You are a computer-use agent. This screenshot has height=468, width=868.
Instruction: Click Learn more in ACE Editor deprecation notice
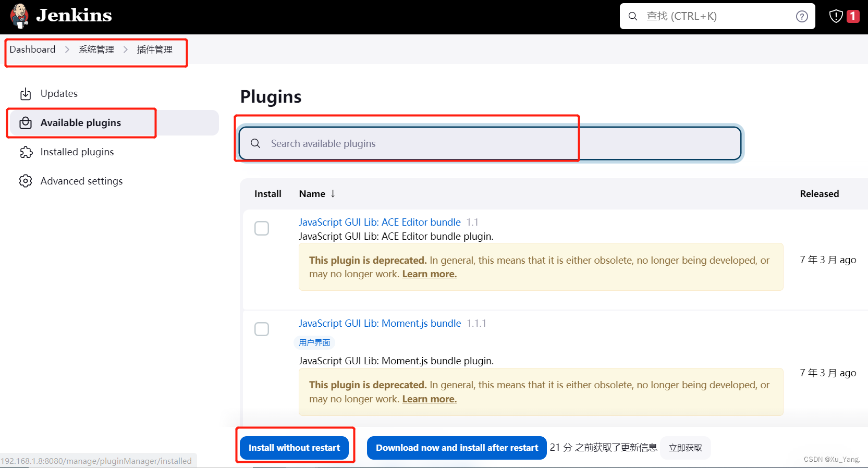pyautogui.click(x=430, y=274)
